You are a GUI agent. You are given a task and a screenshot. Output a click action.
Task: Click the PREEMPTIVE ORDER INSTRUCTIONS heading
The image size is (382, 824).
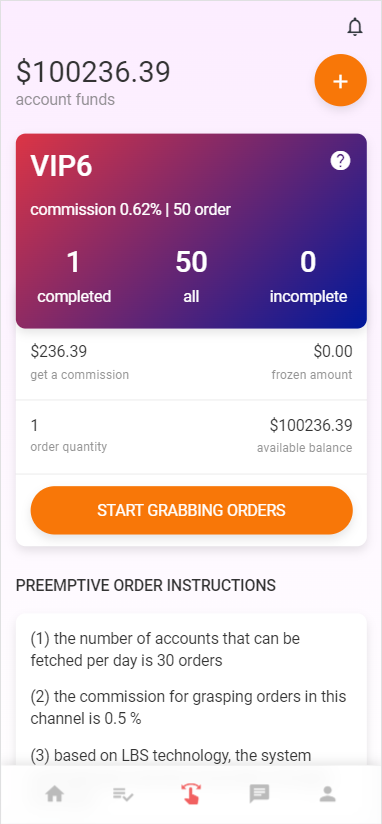pos(146,585)
